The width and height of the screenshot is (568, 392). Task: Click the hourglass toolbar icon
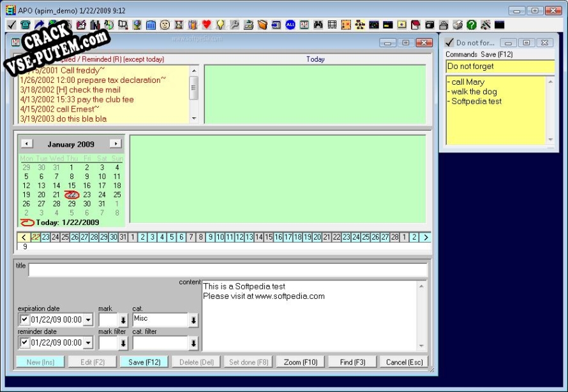click(x=179, y=25)
